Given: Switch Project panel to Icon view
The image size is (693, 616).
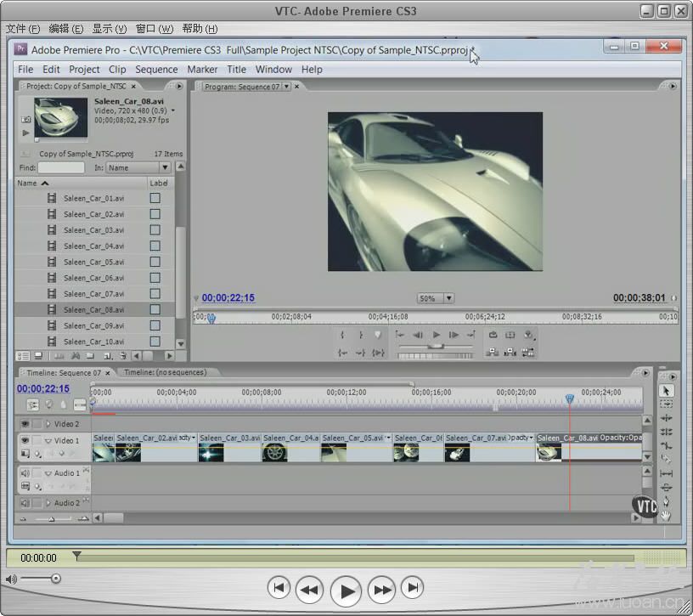Looking at the screenshot, I should pyautogui.click(x=38, y=355).
